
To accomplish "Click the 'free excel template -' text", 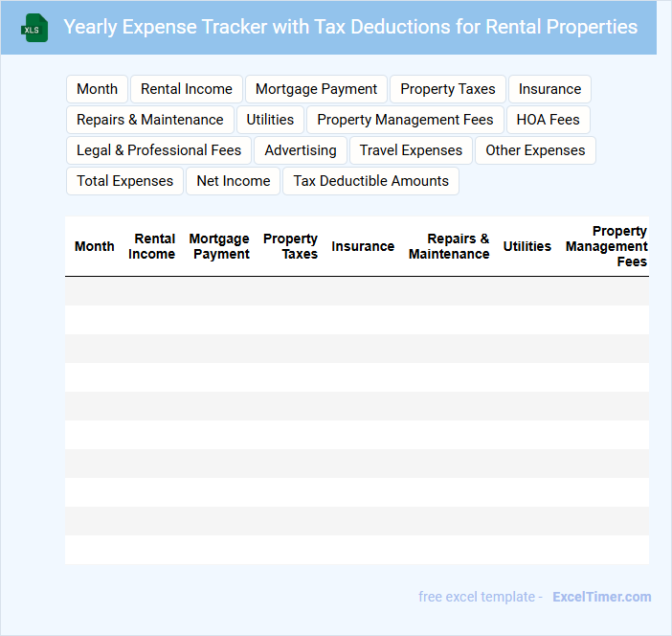I will point(481,597).
